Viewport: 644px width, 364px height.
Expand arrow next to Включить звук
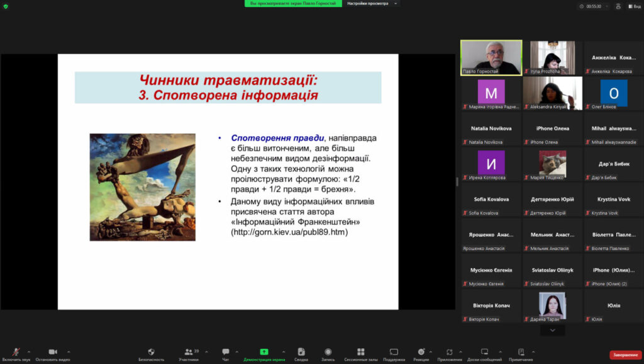coord(29,351)
